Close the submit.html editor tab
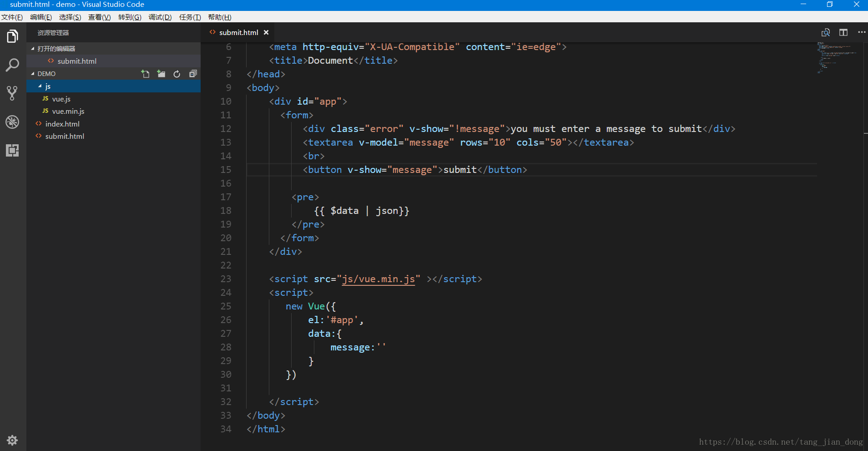The width and height of the screenshot is (868, 451). (266, 32)
